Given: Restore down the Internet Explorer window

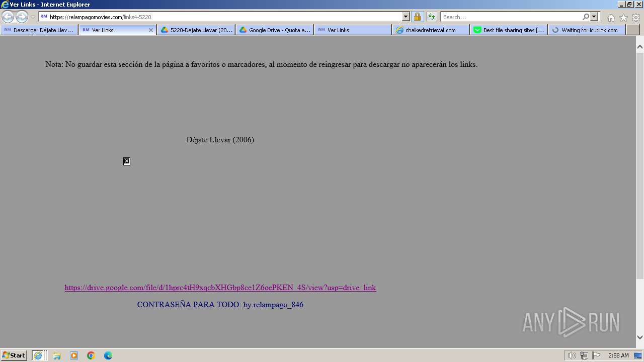Looking at the screenshot, I should pos(629,5).
